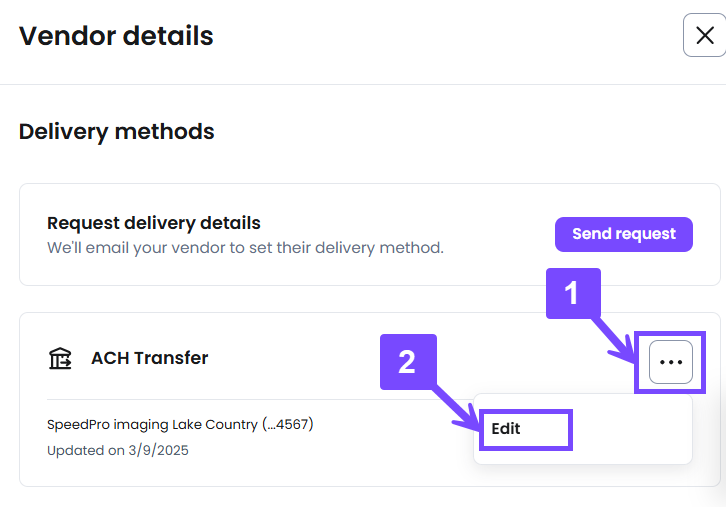Image resolution: width=726 pixels, height=507 pixels.
Task: Choose Edit from the popup menu
Action: click(506, 429)
